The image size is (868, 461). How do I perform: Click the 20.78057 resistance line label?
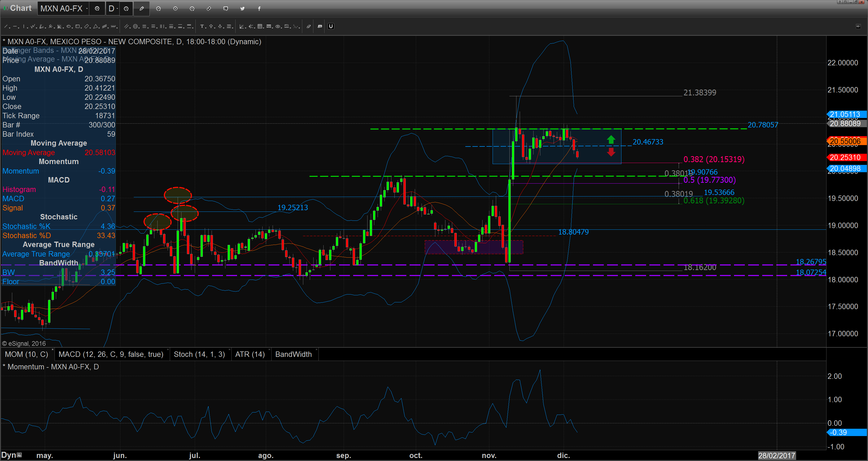pyautogui.click(x=763, y=125)
